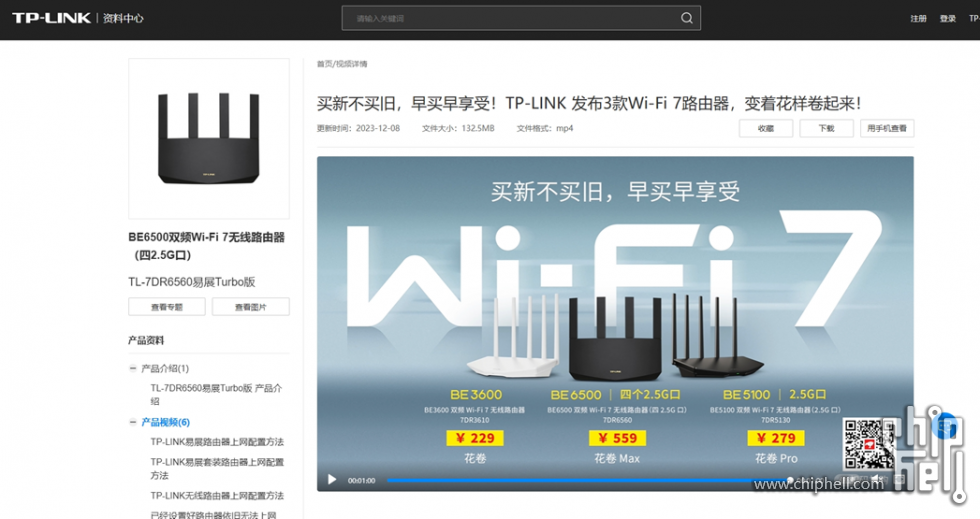Screen dimensions: 980x519
Task: Click the TL-7DR6560易展Turbo版 model text
Action: pyautogui.click(x=192, y=282)
